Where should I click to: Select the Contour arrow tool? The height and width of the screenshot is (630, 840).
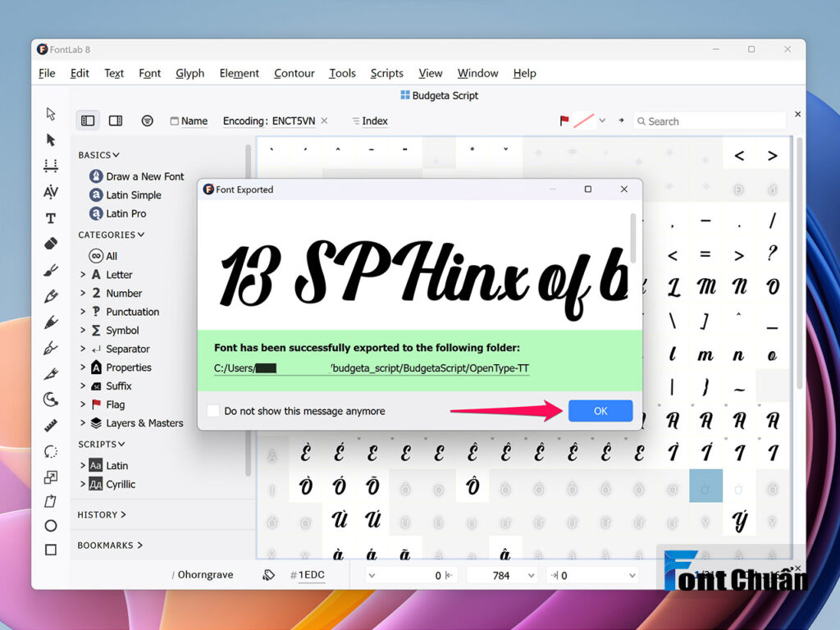(51, 113)
